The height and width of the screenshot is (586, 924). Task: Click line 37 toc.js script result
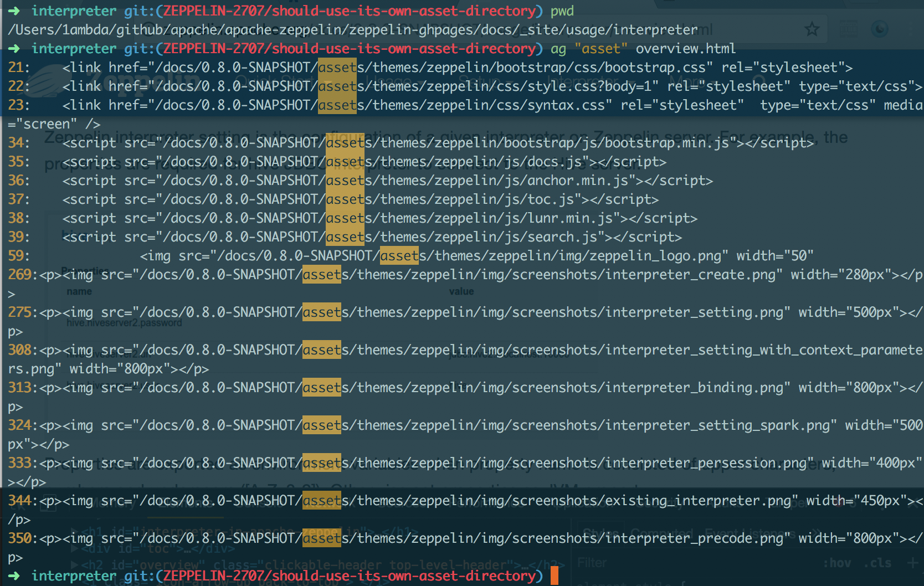tap(333, 199)
